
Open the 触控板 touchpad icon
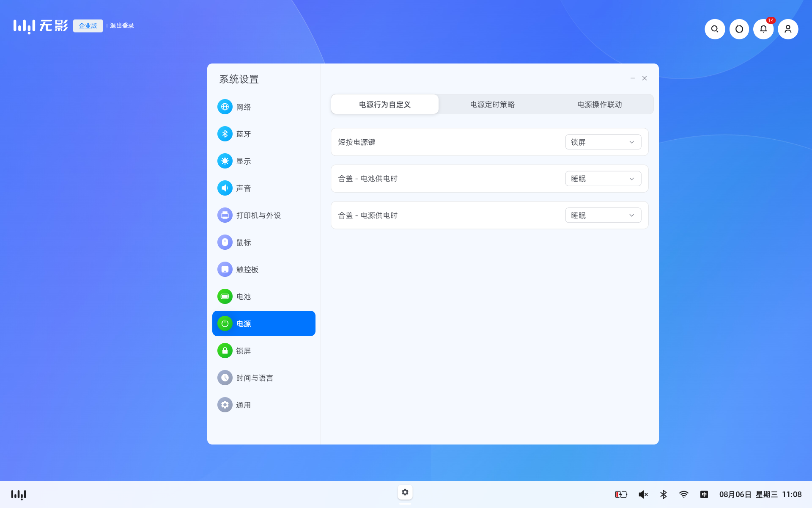(x=225, y=269)
